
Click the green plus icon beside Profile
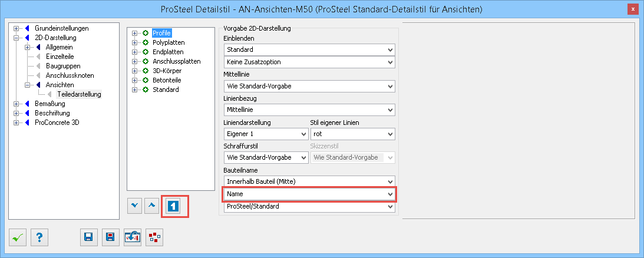(x=146, y=33)
